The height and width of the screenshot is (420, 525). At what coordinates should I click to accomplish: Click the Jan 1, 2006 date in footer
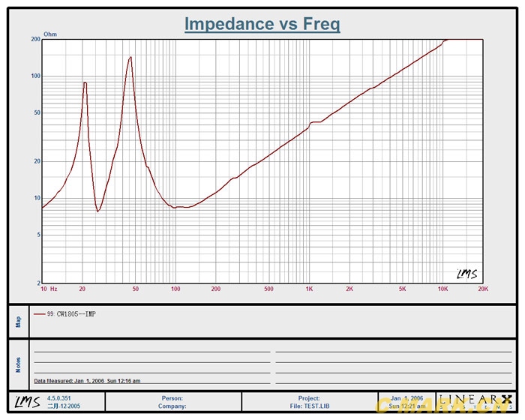point(406,398)
